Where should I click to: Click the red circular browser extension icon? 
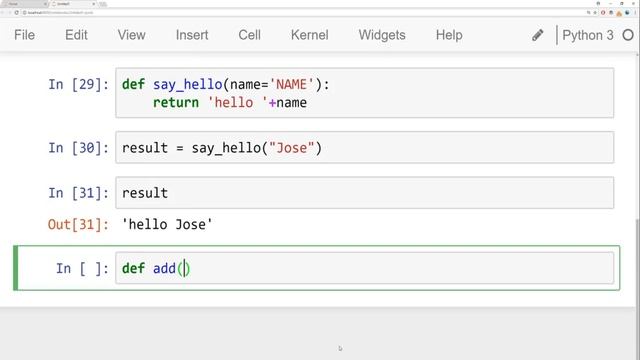[x=603, y=13]
